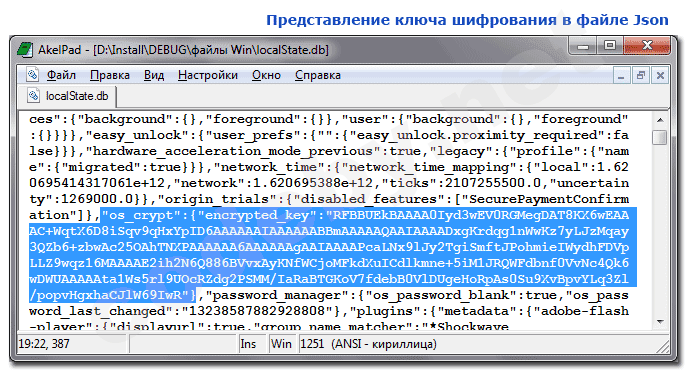
Task: Click the vertical scrollbar up arrow
Action: click(660, 120)
